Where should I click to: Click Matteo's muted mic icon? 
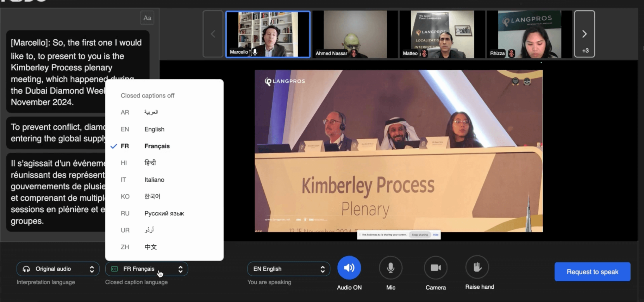[424, 53]
